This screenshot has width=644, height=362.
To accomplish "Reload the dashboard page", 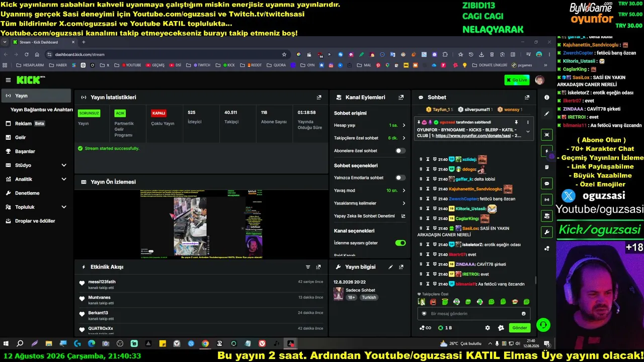I will tap(27, 54).
